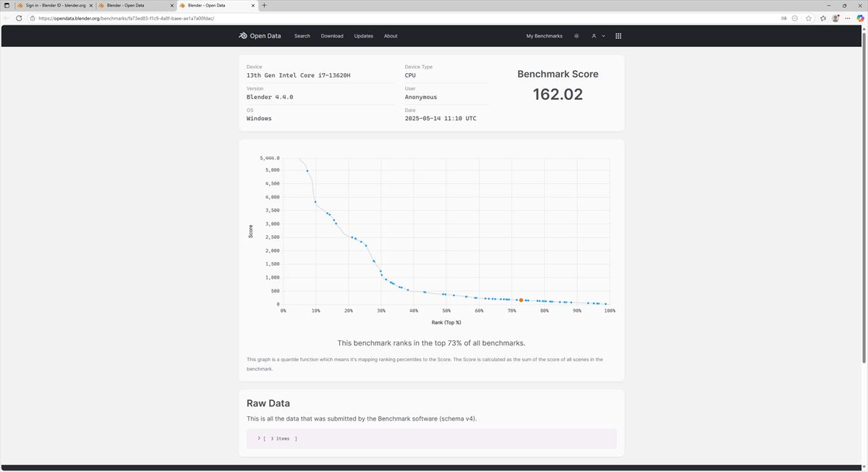This screenshot has height=472, width=868.
Task: Select the device name '13th Gen Intel Core i7-13620H'
Action: (299, 75)
